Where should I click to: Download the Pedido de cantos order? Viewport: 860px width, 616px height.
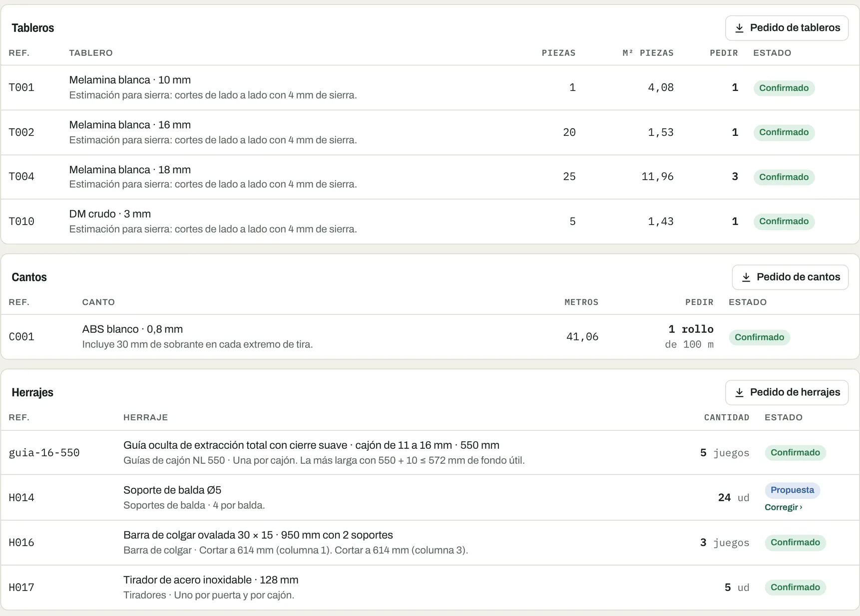coord(790,277)
